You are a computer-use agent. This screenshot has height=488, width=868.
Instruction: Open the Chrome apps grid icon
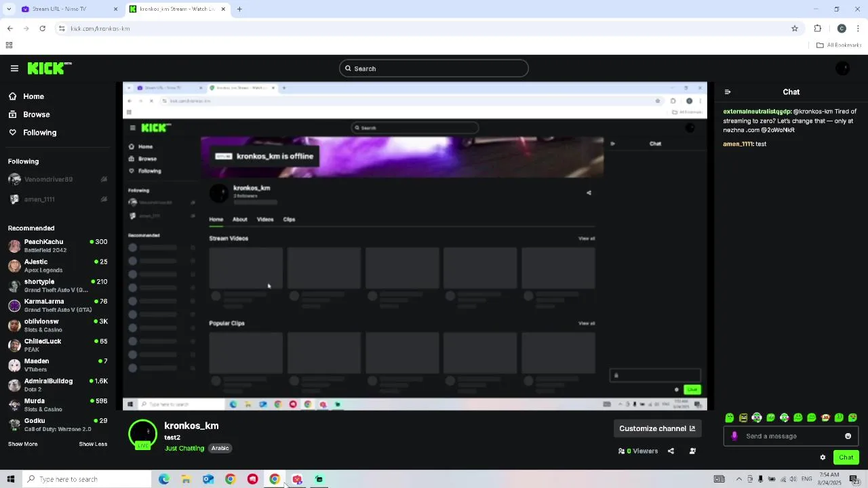pyautogui.click(x=9, y=45)
